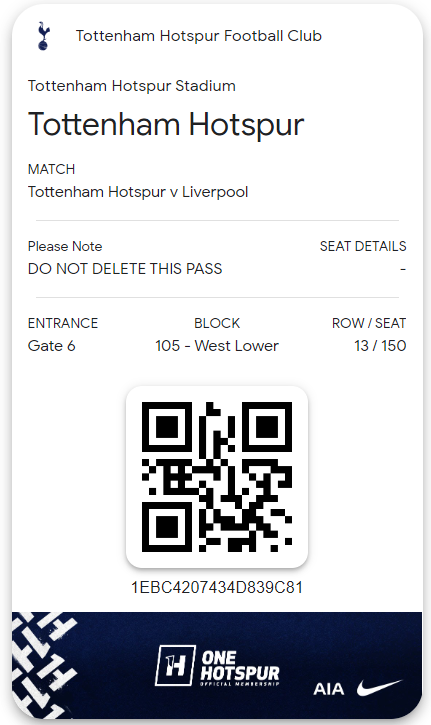The width and height of the screenshot is (431, 725).
Task: Click the Tottenham cockerel crest logo
Action: (43, 36)
